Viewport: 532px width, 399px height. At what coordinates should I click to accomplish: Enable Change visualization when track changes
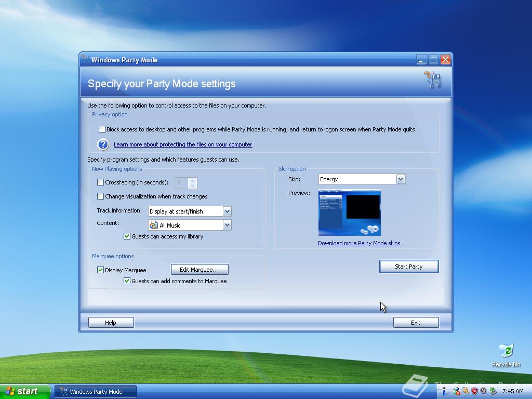tap(100, 196)
